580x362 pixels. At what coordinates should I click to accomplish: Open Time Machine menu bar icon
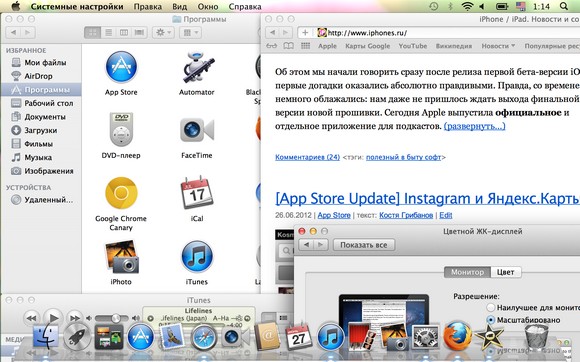pos(434,6)
